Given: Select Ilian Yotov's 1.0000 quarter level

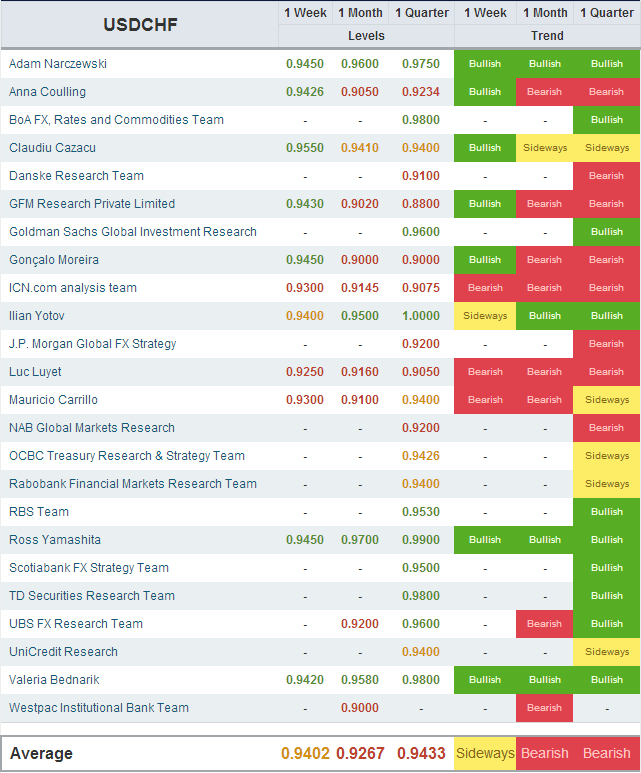Looking at the screenshot, I should pyautogui.click(x=421, y=316).
